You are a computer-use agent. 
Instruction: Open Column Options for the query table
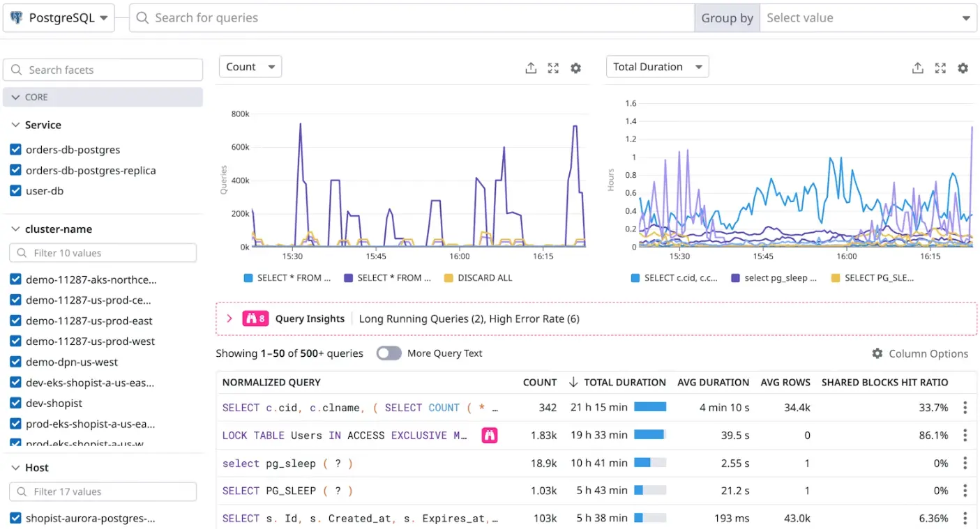tap(919, 353)
